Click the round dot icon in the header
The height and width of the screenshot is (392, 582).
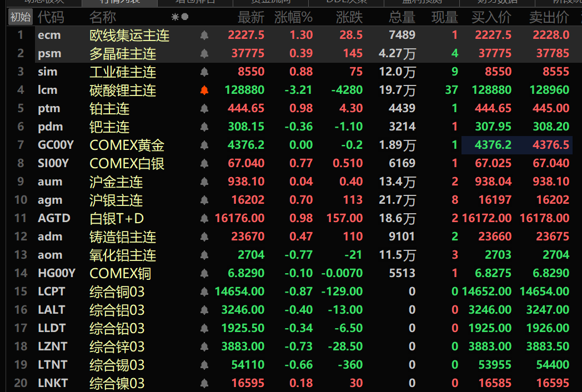coord(184,17)
